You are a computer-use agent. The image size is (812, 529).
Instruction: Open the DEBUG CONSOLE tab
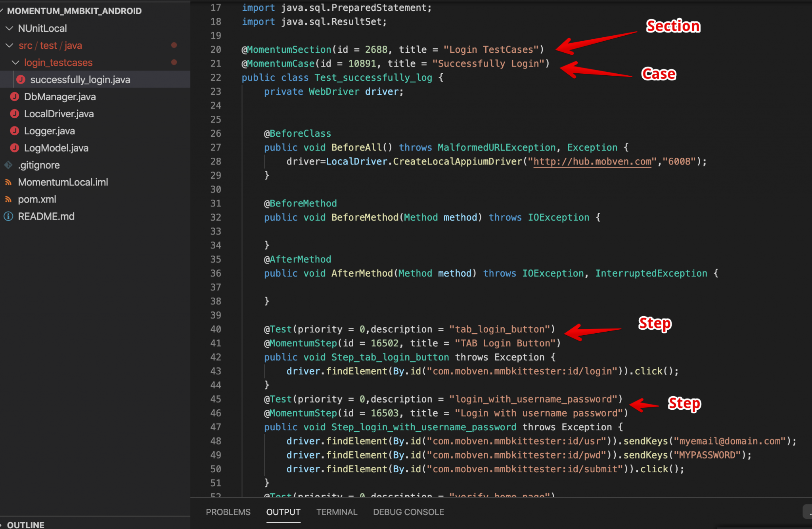408,512
